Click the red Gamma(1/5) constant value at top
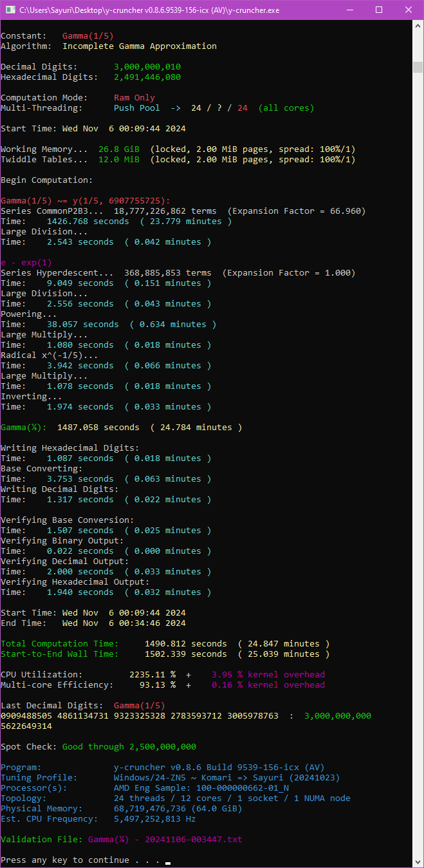424x868 pixels. tap(88, 36)
